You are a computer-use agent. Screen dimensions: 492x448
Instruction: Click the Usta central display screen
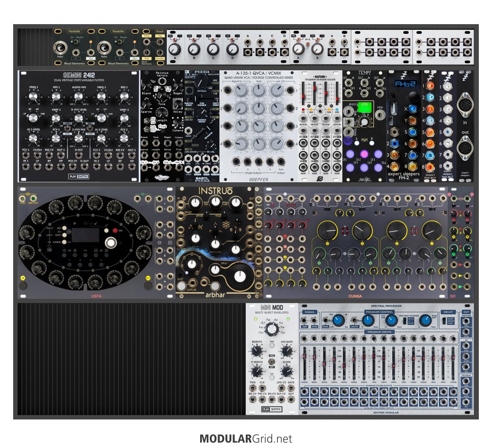tap(86, 236)
